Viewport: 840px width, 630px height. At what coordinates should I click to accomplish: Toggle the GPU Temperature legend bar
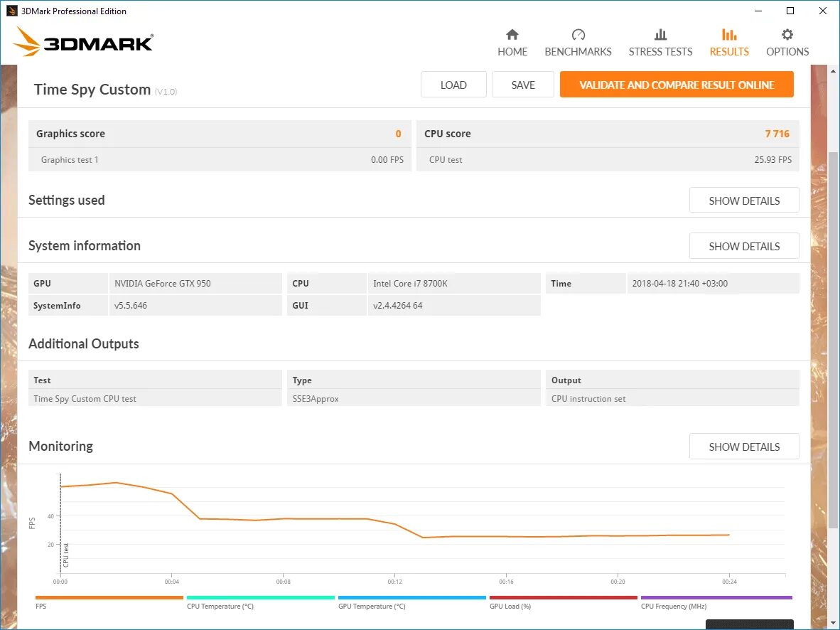(412, 597)
